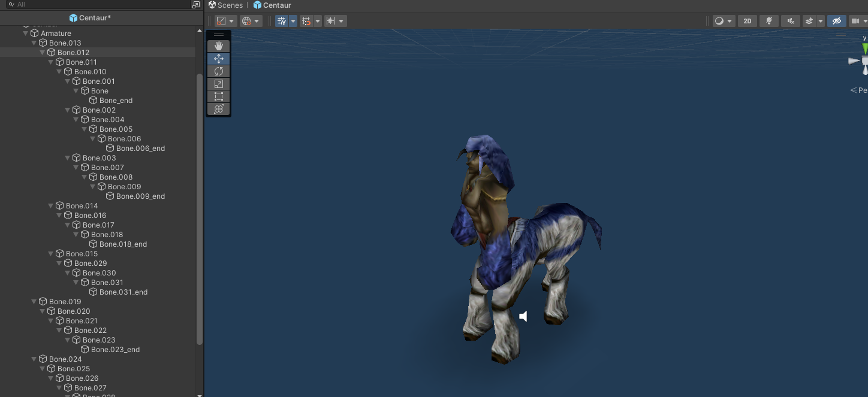Click the cube icon of Bone.019
The height and width of the screenshot is (397, 868).
43,302
